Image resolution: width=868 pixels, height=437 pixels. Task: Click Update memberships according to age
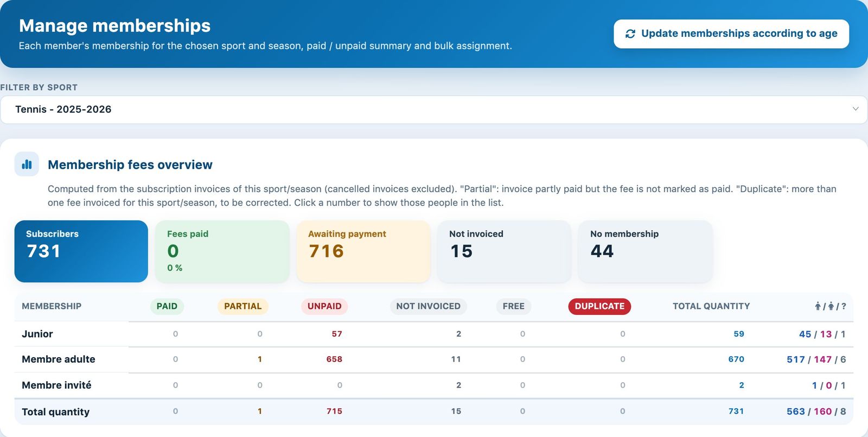coord(731,34)
